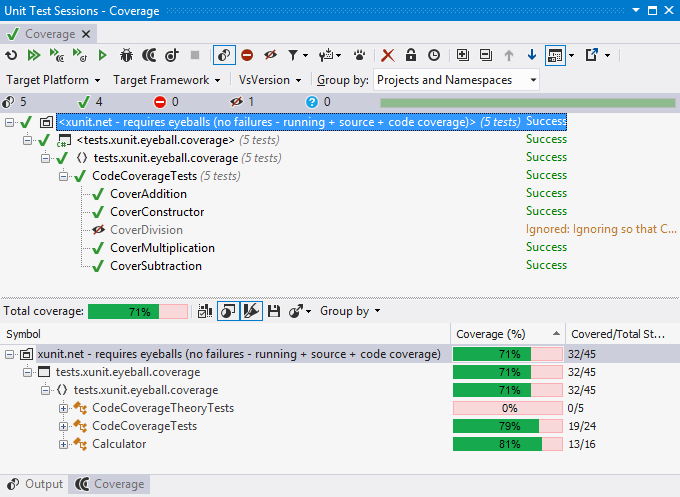Click the padlock Lock session icon
680x497 pixels.
[x=411, y=56]
